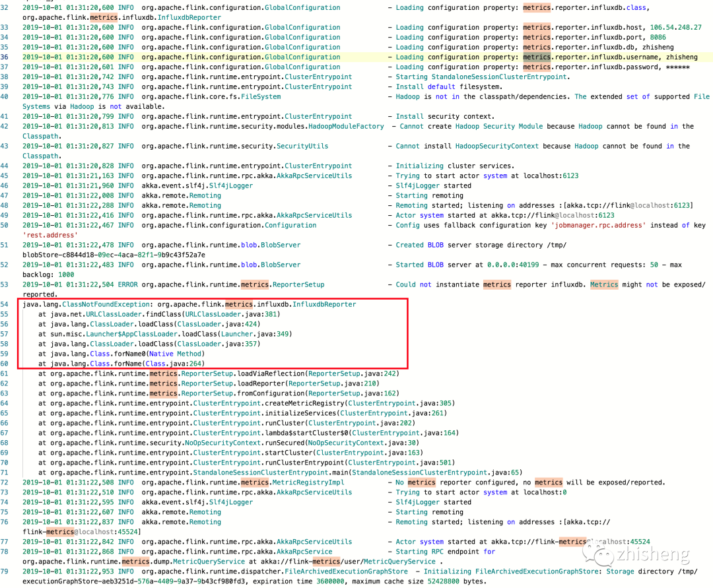Click the ERROR log level on line 53
Viewport: 713px width, 588px height.
coord(128,285)
